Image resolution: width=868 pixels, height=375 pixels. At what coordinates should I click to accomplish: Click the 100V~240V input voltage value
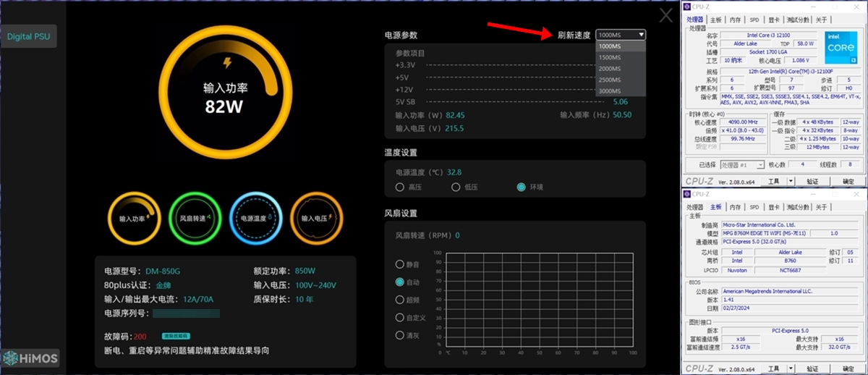coord(315,285)
